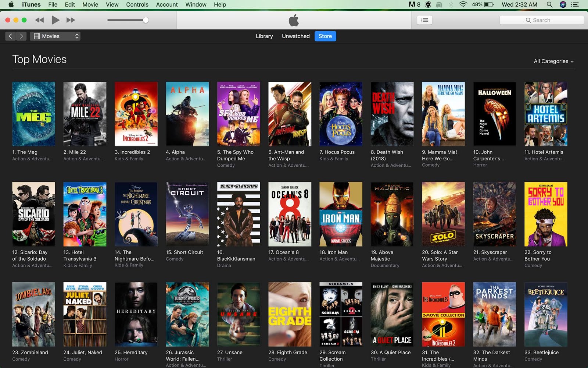Open the Iron Man poster

point(341,214)
